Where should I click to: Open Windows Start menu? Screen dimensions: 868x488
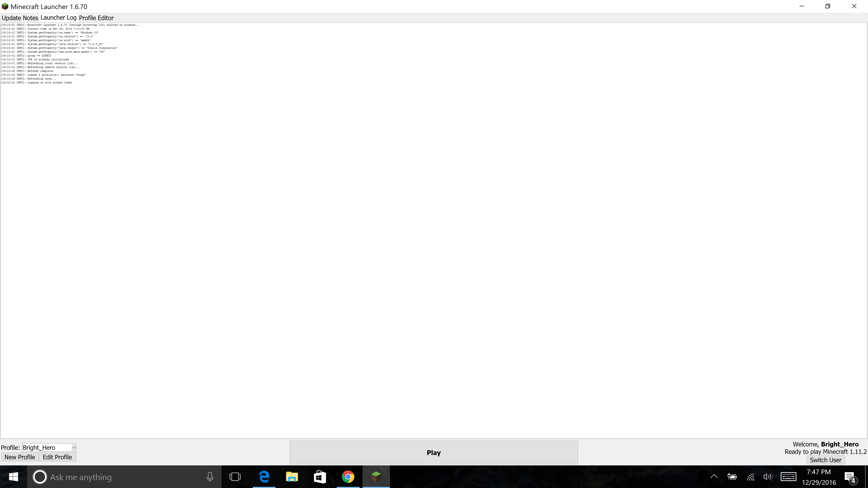coord(14,477)
